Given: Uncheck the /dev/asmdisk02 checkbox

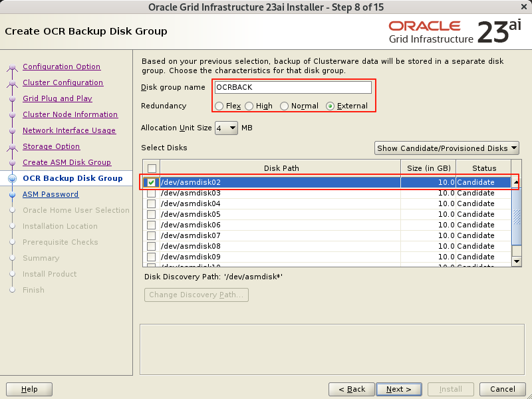Looking at the screenshot, I should (x=152, y=182).
